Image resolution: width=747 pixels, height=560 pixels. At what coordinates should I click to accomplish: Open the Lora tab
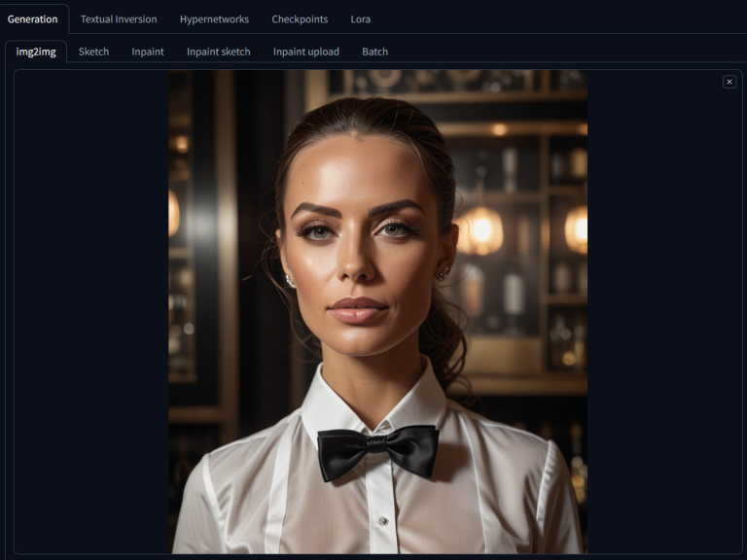[x=361, y=18]
